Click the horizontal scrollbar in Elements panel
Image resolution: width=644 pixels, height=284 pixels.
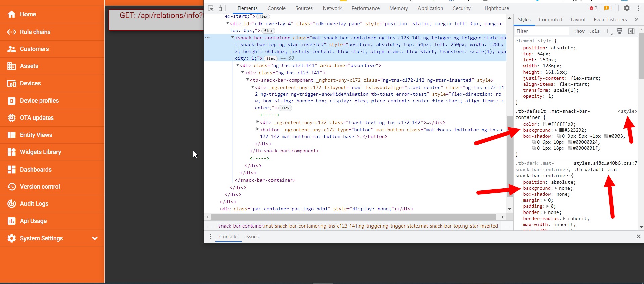pos(353,217)
